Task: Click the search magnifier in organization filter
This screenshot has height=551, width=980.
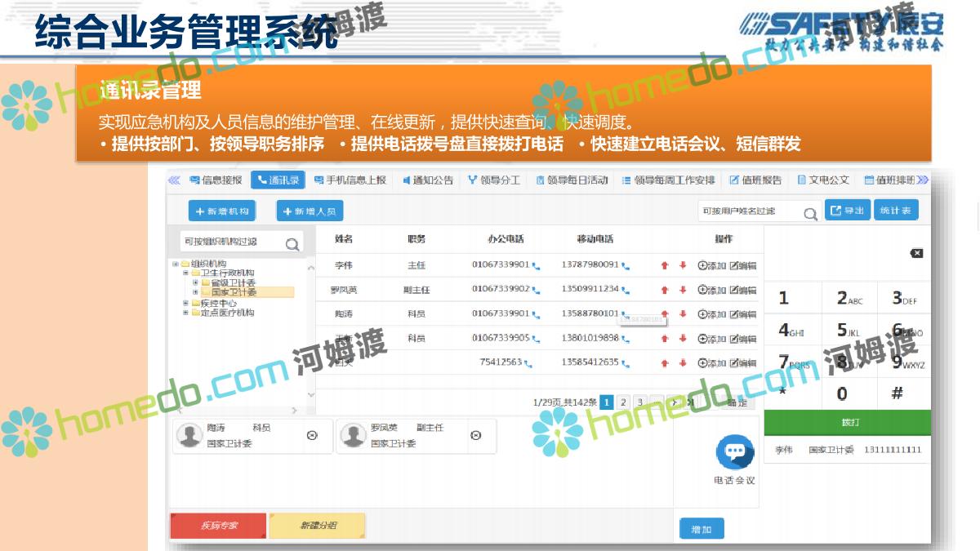Action: (x=292, y=243)
